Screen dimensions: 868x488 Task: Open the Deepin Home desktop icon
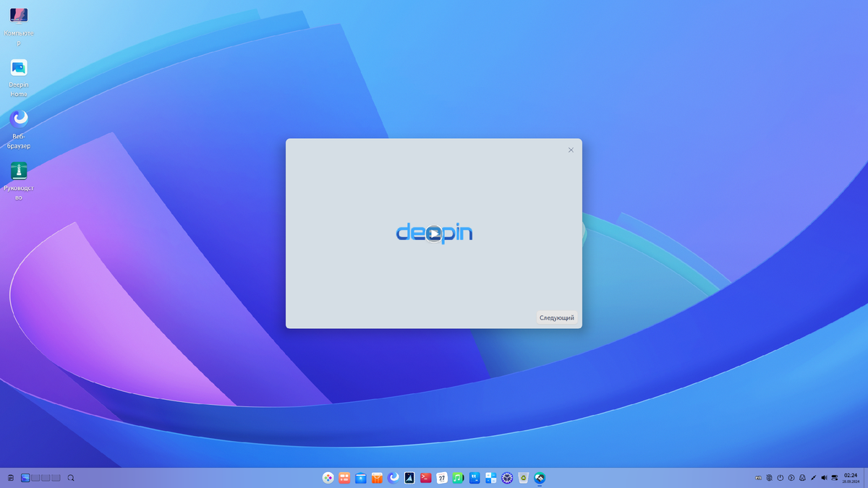point(19,78)
